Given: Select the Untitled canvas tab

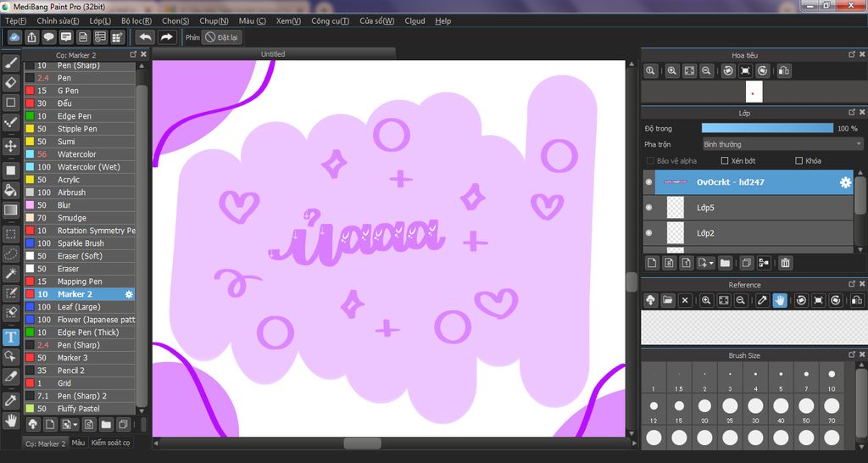Looking at the screenshot, I should [273, 53].
